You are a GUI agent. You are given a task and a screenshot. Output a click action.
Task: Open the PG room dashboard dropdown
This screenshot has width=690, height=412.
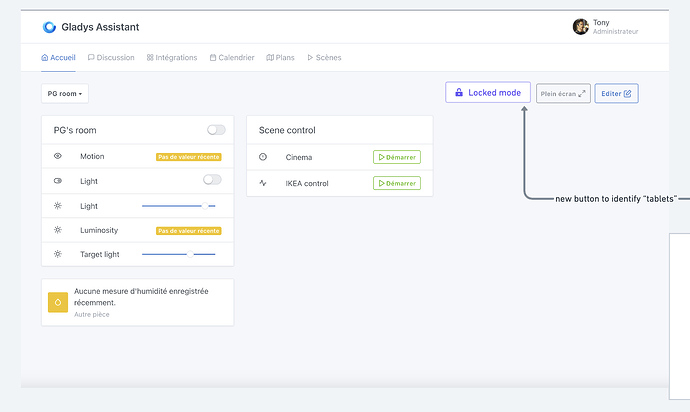pyautogui.click(x=65, y=93)
